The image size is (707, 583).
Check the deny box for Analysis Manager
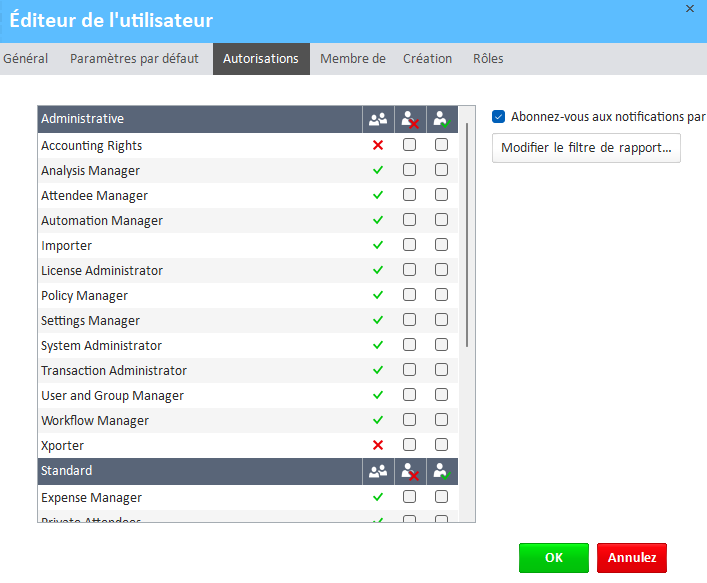pos(409,170)
